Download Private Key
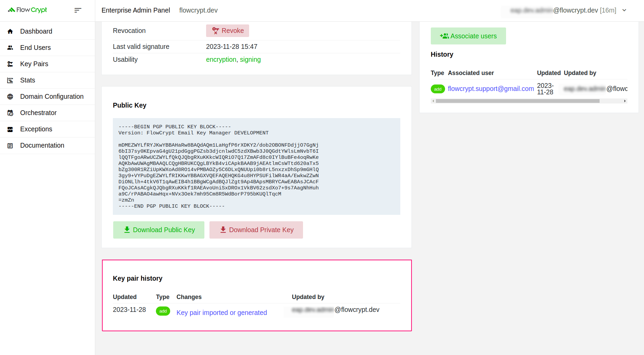 coord(256,230)
